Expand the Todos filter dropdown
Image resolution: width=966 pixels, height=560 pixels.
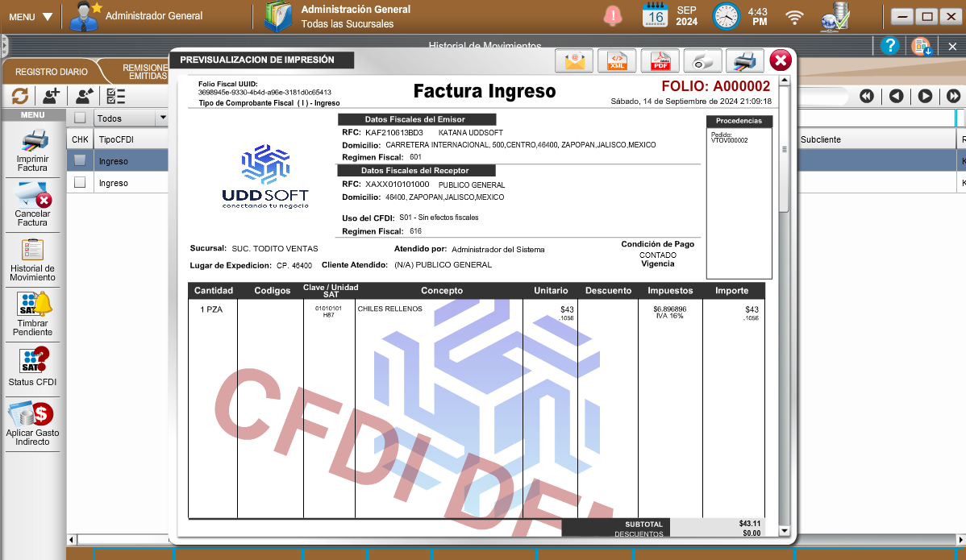[x=163, y=118]
